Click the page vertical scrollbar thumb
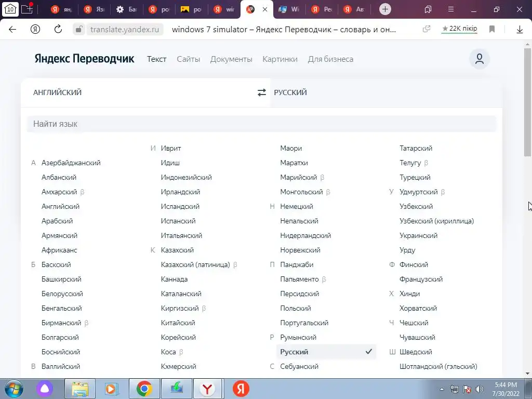The image size is (532, 399). tap(527, 102)
